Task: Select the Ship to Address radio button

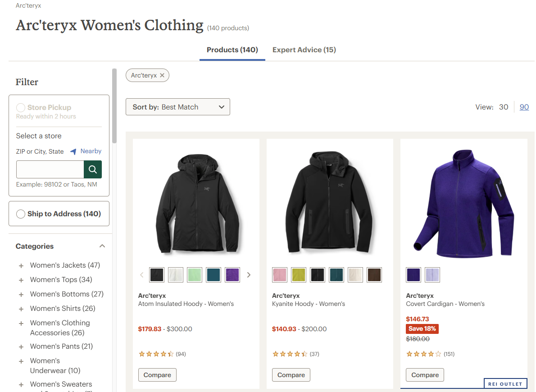Action: coord(21,214)
